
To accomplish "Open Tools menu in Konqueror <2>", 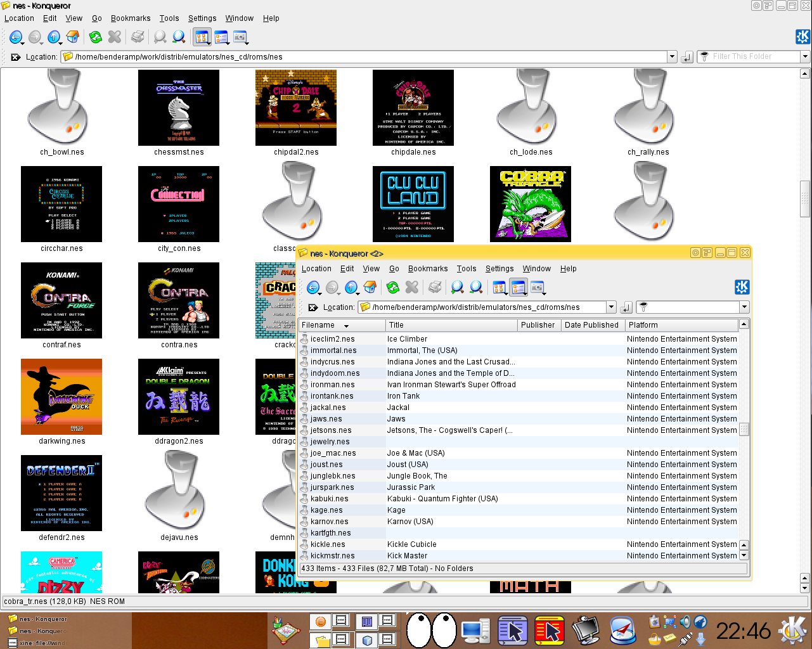I will 467,269.
